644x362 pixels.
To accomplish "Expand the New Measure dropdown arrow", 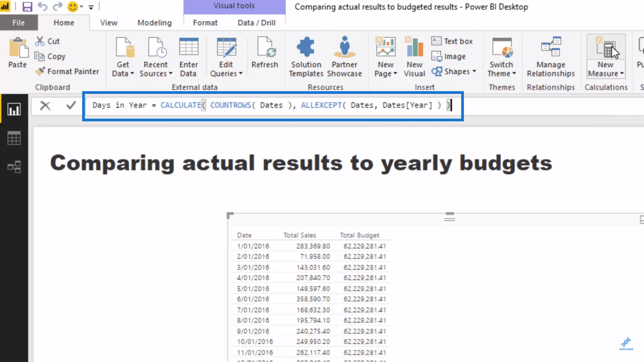I will point(622,74).
